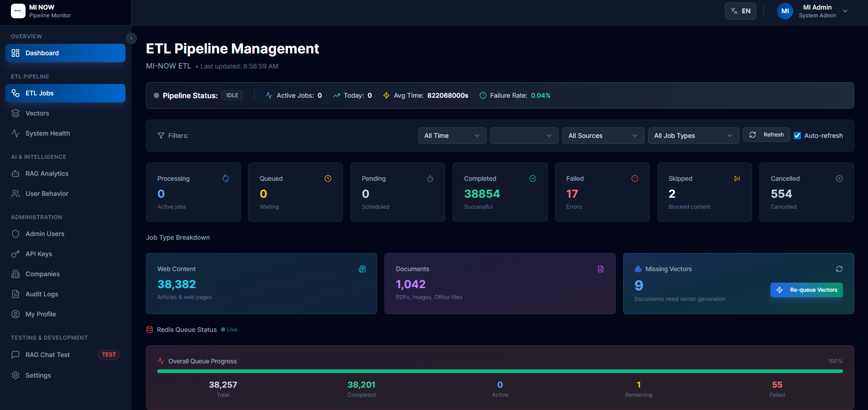Viewport: 868px width, 410px height.
Task: Disable the Auto-refresh checkbox
Action: [797, 136]
